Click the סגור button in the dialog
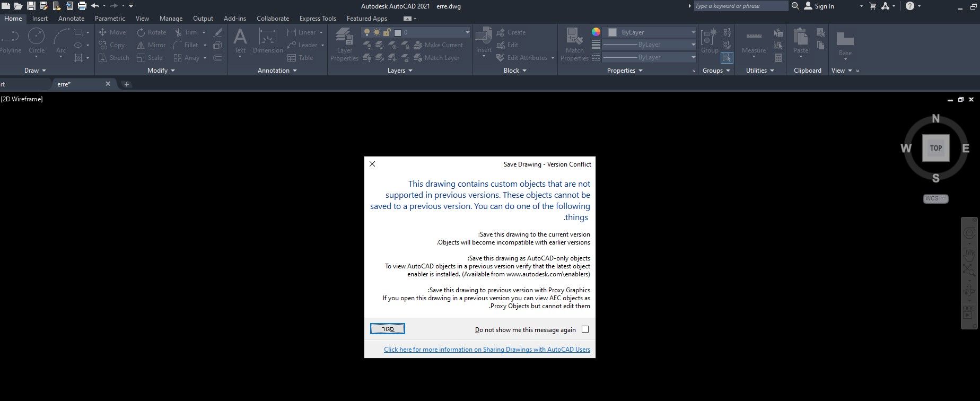The image size is (980, 401). click(388, 329)
